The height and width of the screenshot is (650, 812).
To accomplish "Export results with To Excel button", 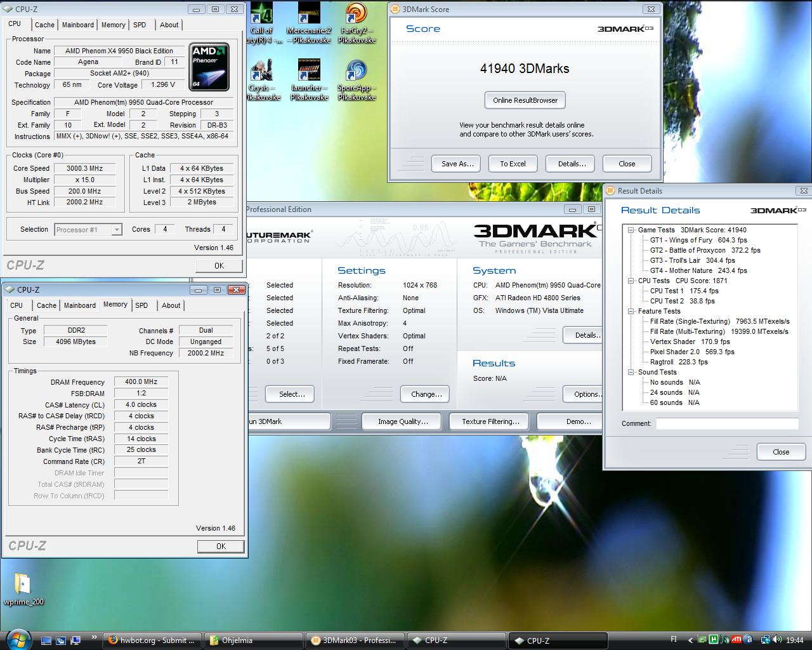I will click(513, 164).
